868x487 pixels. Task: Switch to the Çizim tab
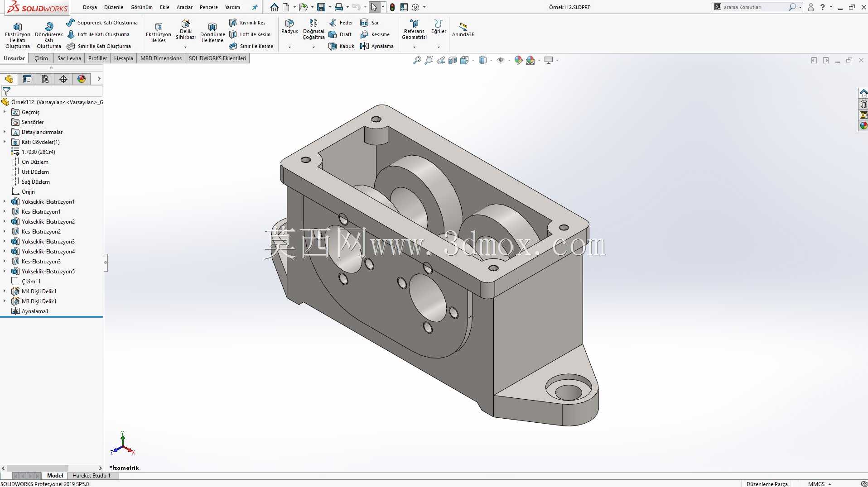[41, 58]
